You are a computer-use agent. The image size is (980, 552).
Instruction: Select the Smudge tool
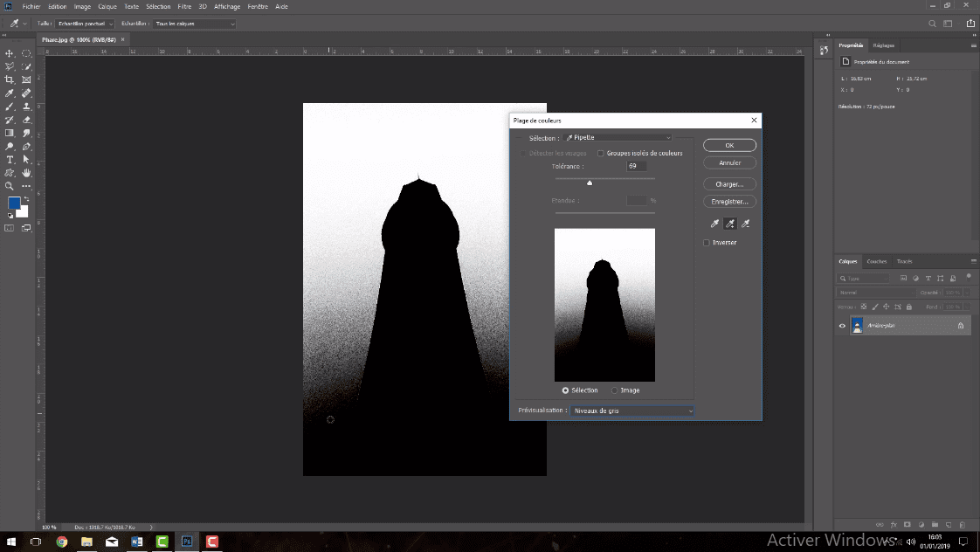click(x=26, y=133)
